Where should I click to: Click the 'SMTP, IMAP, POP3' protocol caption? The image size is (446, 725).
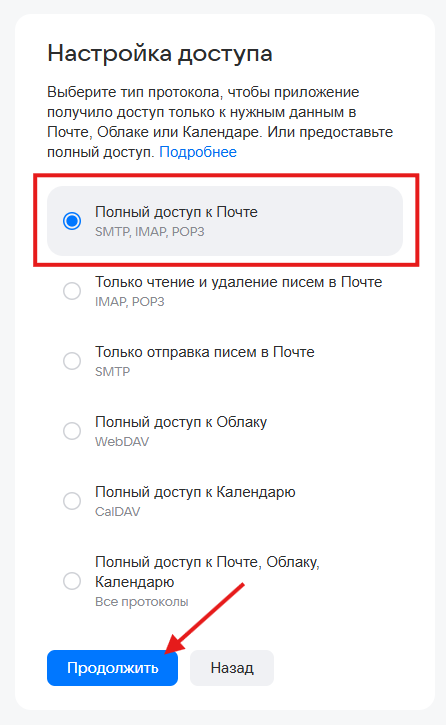click(x=150, y=232)
